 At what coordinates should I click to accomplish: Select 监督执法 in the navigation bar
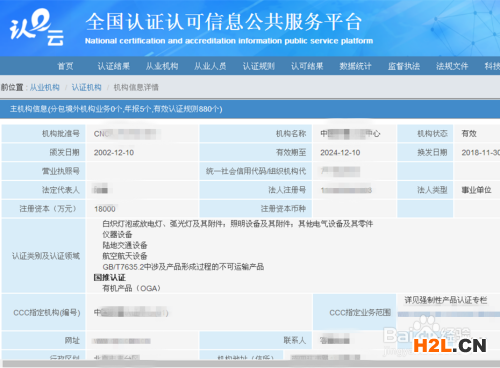click(404, 66)
